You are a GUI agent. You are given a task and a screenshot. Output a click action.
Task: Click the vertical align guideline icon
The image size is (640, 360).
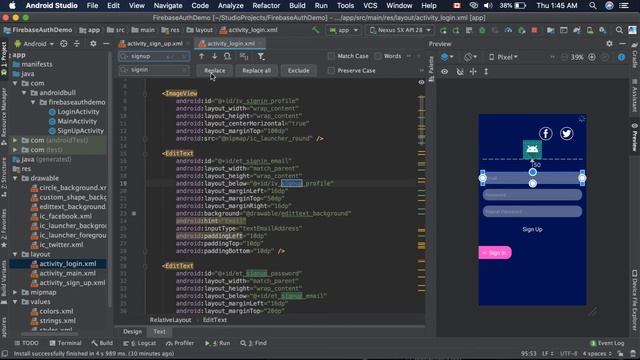pyautogui.click(x=486, y=71)
